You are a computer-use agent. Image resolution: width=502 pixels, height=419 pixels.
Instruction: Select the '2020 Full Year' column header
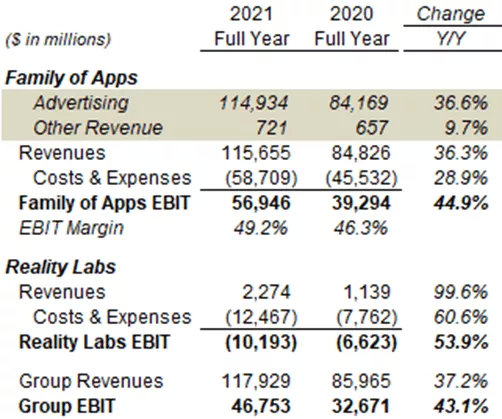(352, 26)
